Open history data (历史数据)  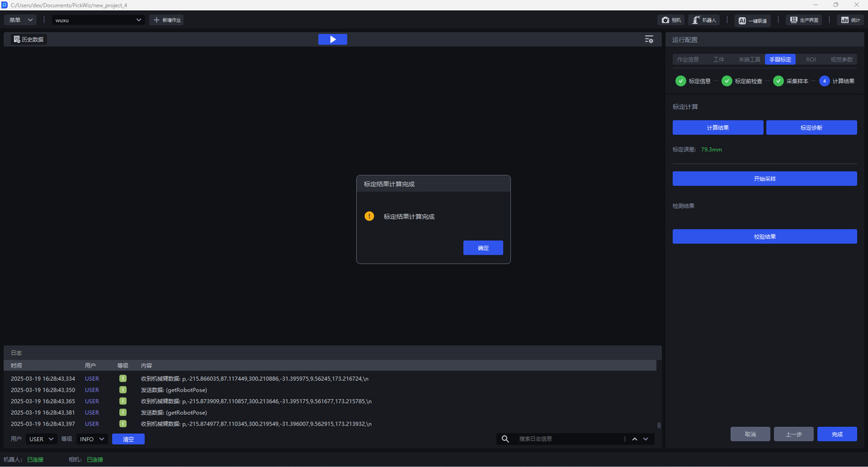(x=28, y=39)
